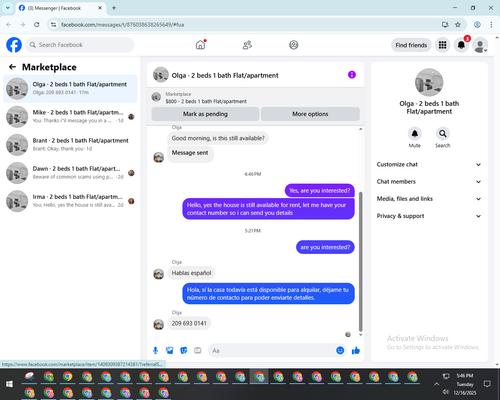
Task: Attach a file with the photo icon
Action: [x=170, y=350]
